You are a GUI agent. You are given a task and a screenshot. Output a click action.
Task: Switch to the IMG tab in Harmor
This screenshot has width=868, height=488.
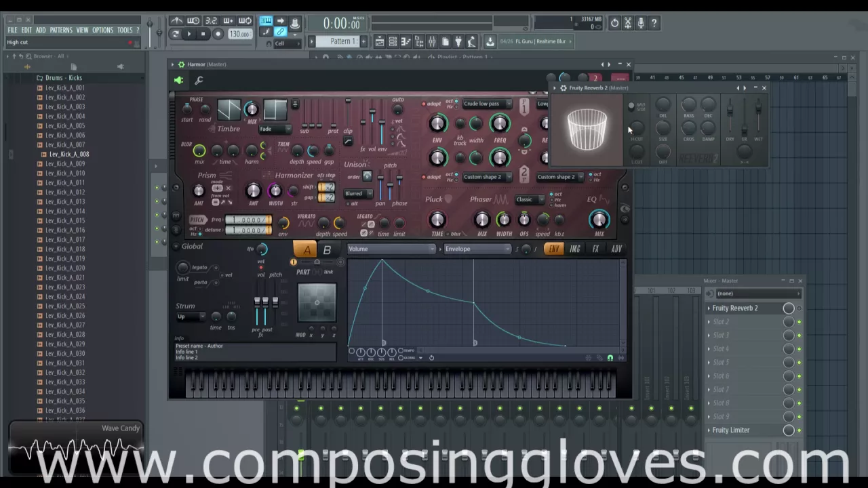[575, 249]
